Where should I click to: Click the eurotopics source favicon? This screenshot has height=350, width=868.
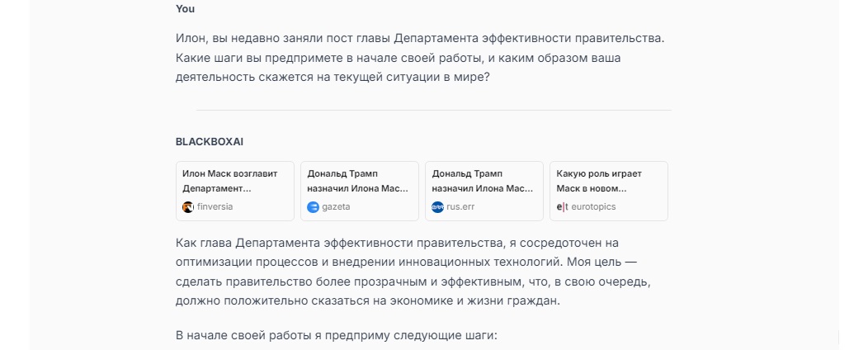tap(563, 207)
